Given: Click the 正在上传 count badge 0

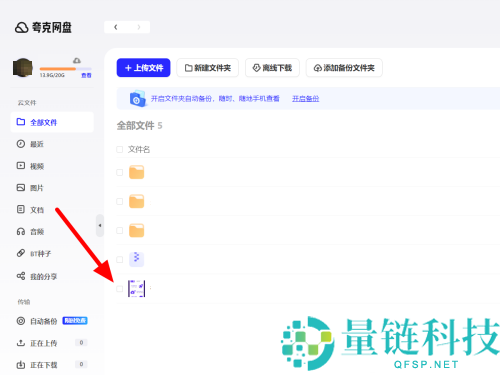Looking at the screenshot, I should 81,343.
